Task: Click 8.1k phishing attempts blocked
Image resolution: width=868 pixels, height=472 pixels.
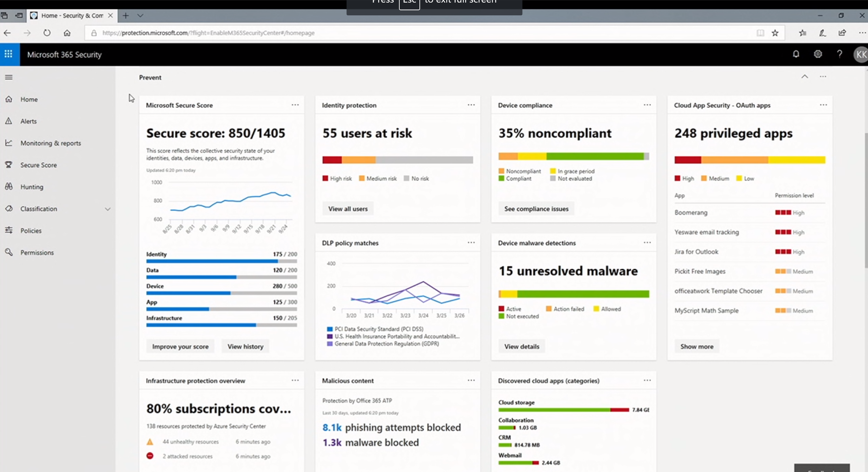Action: point(391,427)
